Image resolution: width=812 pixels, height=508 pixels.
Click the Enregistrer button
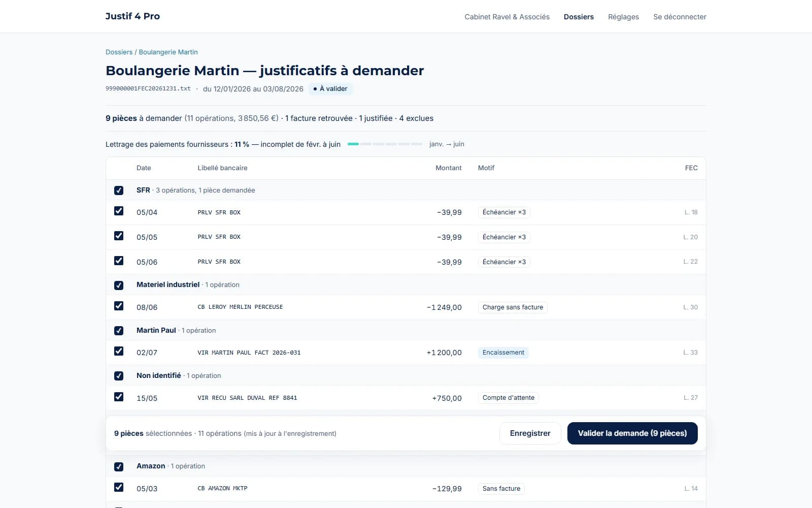coord(530,433)
